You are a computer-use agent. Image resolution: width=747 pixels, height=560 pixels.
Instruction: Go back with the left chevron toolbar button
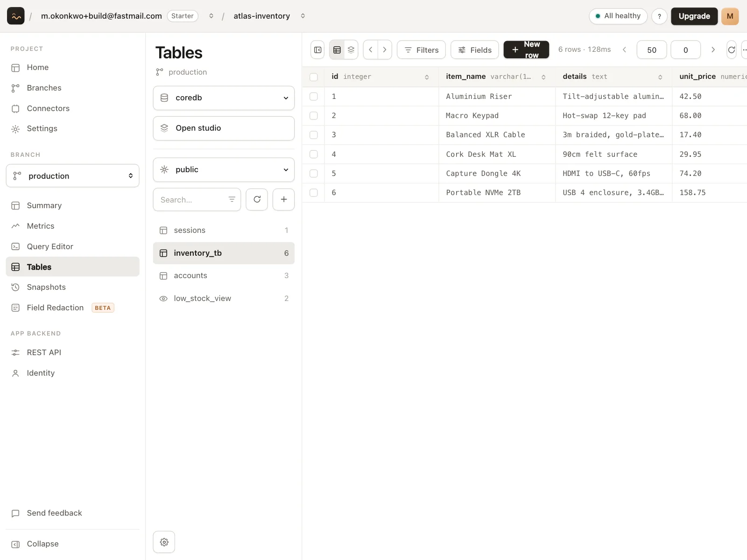(x=371, y=50)
